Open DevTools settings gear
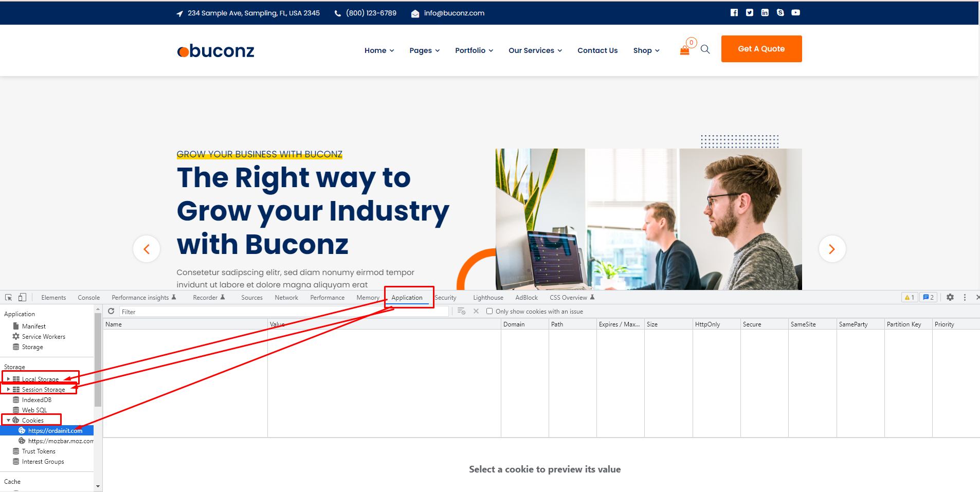The height and width of the screenshot is (492, 980). [950, 298]
